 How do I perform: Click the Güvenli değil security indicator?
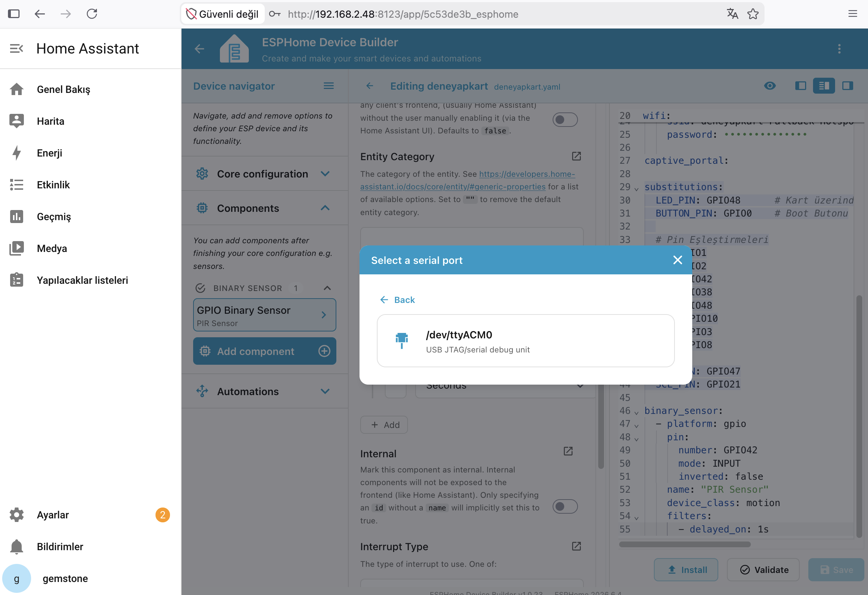pyautogui.click(x=222, y=14)
